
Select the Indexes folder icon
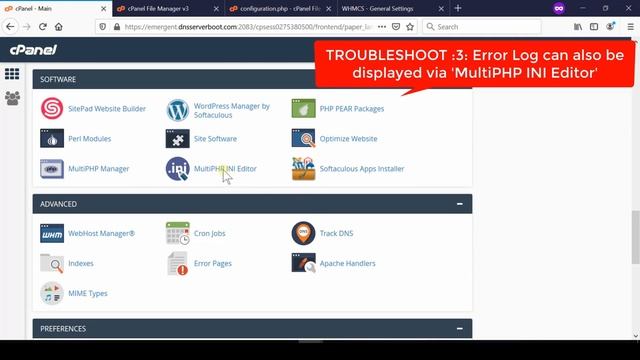pos(52,263)
